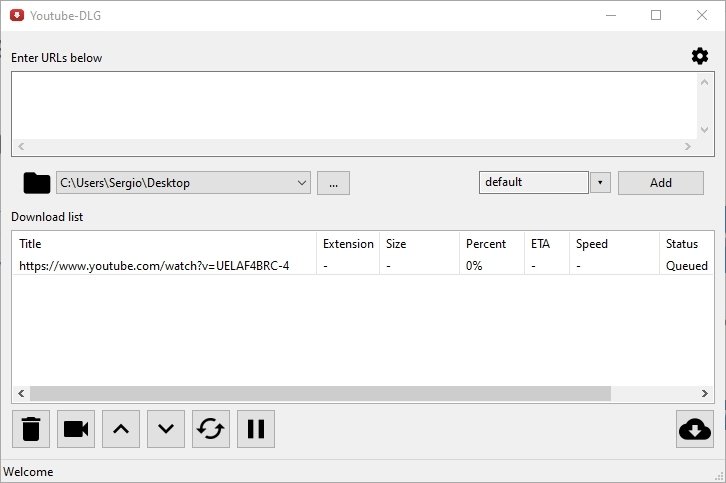Delete selected item with trash button

(31, 429)
